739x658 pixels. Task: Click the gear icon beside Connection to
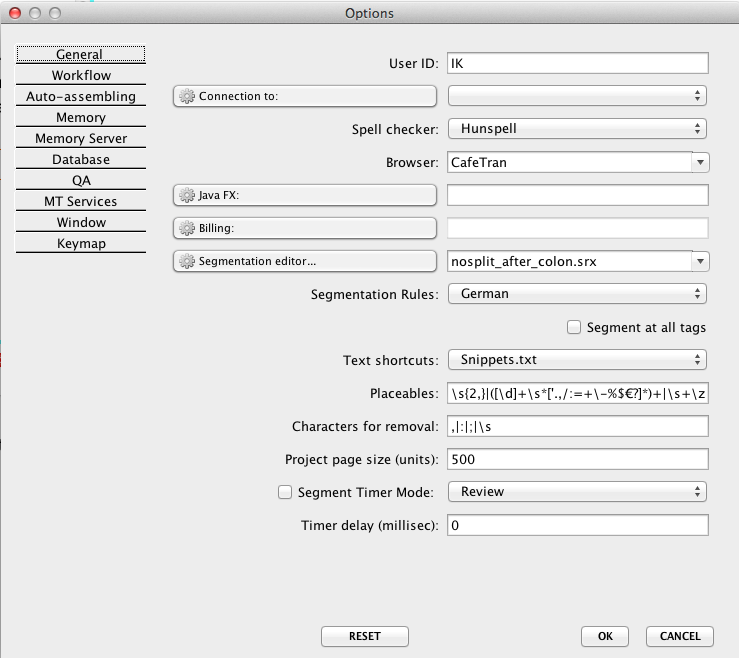pyautogui.click(x=186, y=96)
